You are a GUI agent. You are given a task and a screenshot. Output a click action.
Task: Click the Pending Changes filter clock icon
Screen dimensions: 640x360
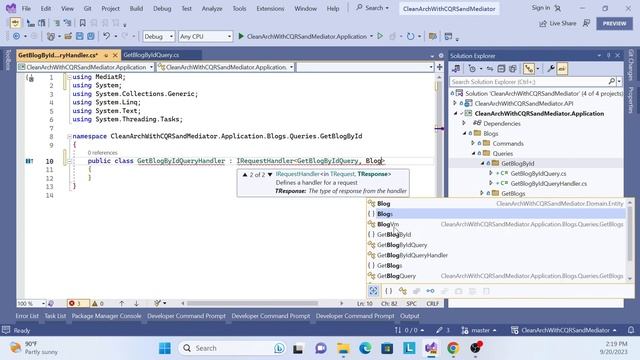coord(472,69)
